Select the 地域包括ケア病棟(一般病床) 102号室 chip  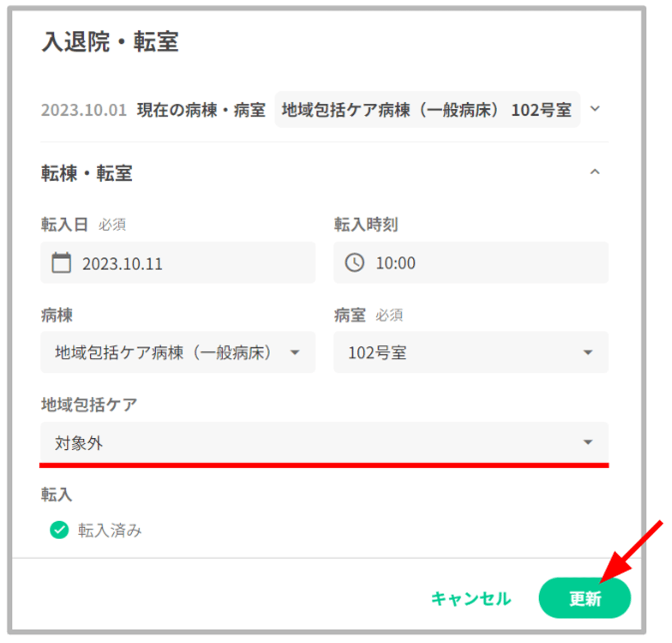click(x=427, y=110)
